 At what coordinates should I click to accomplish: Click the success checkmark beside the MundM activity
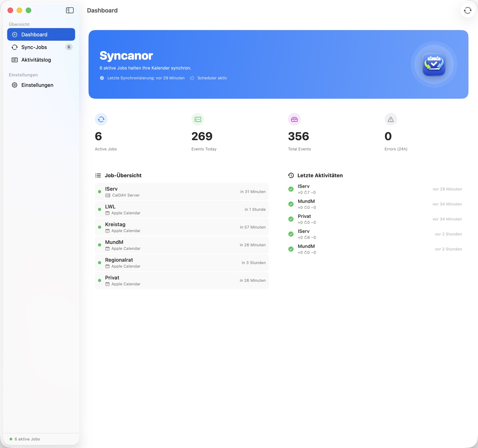(x=291, y=204)
